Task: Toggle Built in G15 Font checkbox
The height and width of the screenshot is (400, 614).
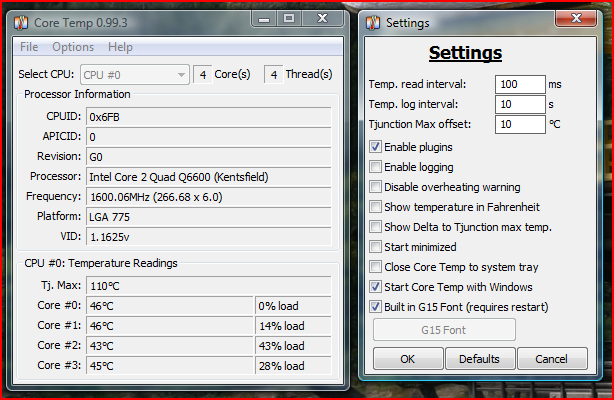Action: click(x=375, y=307)
